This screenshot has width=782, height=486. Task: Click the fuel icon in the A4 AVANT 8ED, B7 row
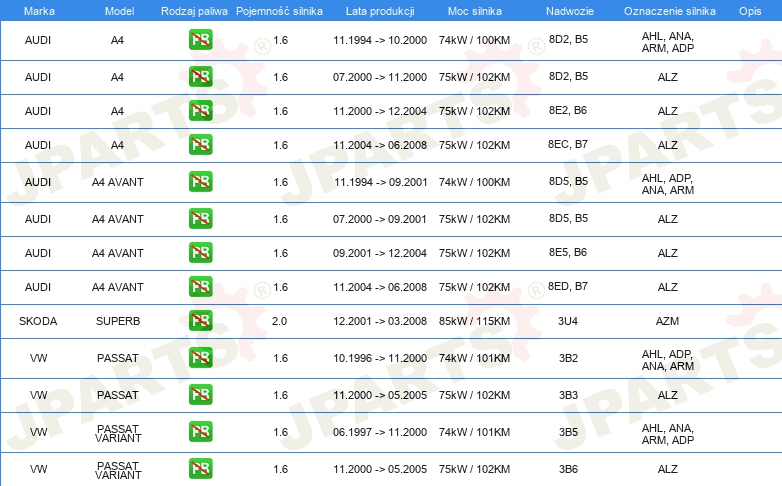tap(200, 286)
